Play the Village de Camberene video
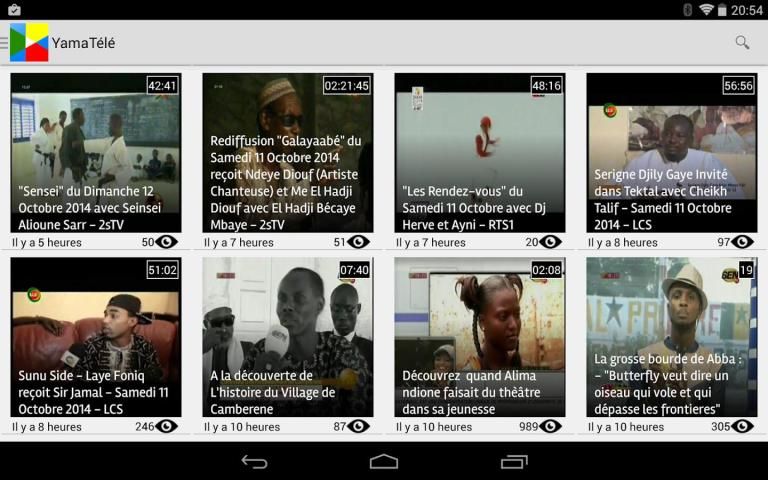Screen dimensions: 768x480 click(x=288, y=337)
